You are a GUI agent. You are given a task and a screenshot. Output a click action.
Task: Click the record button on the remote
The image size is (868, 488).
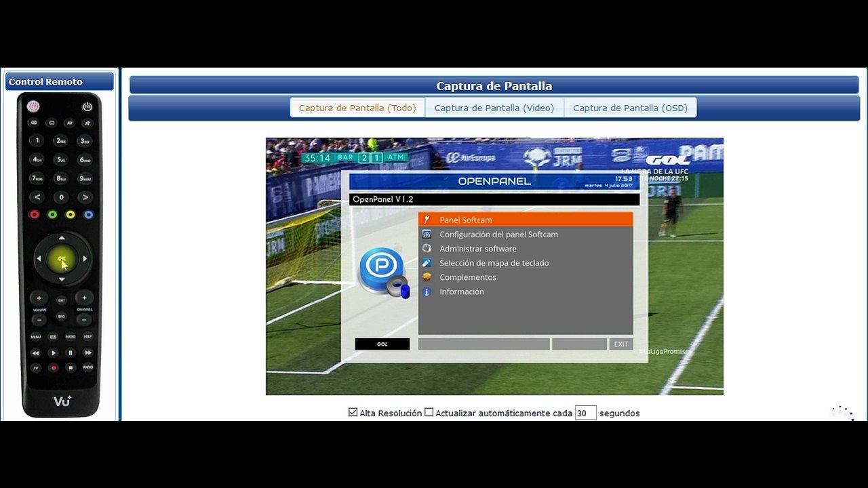(x=53, y=368)
